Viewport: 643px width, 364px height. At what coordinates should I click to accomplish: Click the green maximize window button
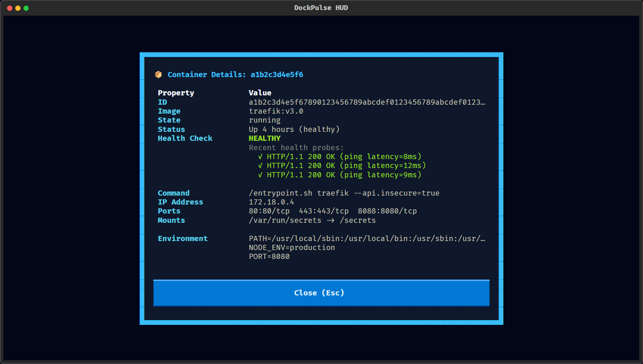tap(26, 8)
